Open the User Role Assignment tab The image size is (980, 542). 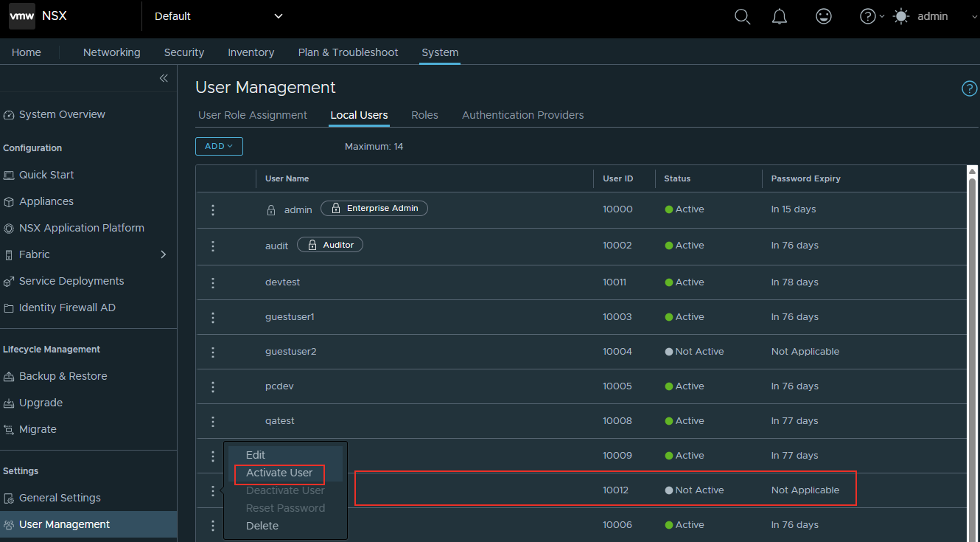click(253, 115)
